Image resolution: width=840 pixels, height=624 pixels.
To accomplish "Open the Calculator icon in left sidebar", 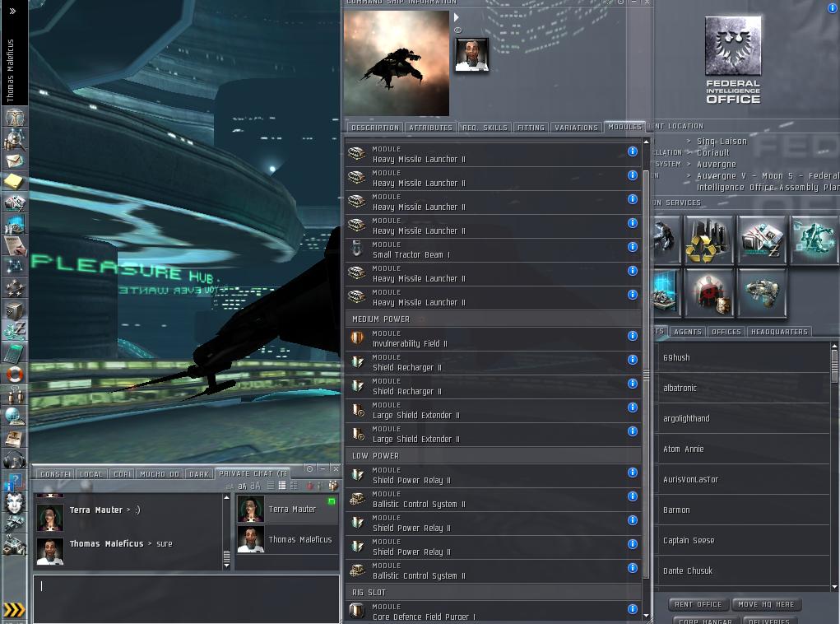I will (14, 353).
